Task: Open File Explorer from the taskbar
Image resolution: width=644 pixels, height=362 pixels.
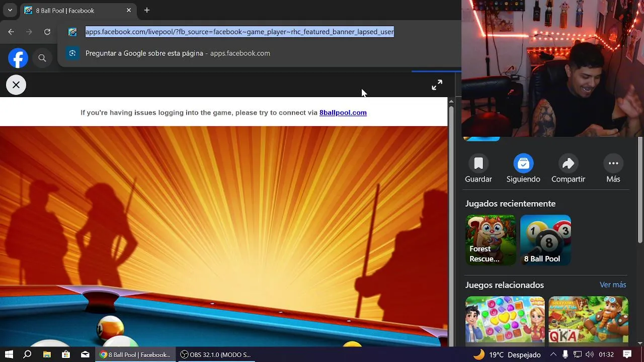Action: [x=47, y=354]
